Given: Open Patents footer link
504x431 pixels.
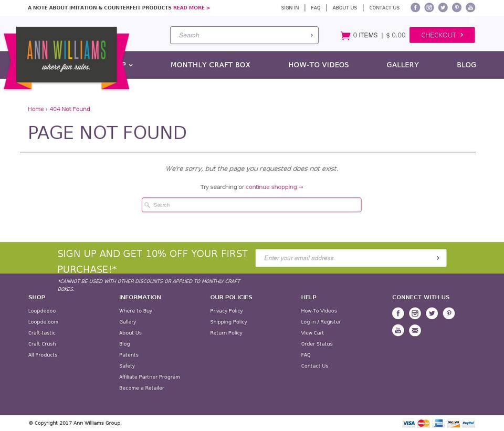Looking at the screenshot, I should (x=129, y=355).
